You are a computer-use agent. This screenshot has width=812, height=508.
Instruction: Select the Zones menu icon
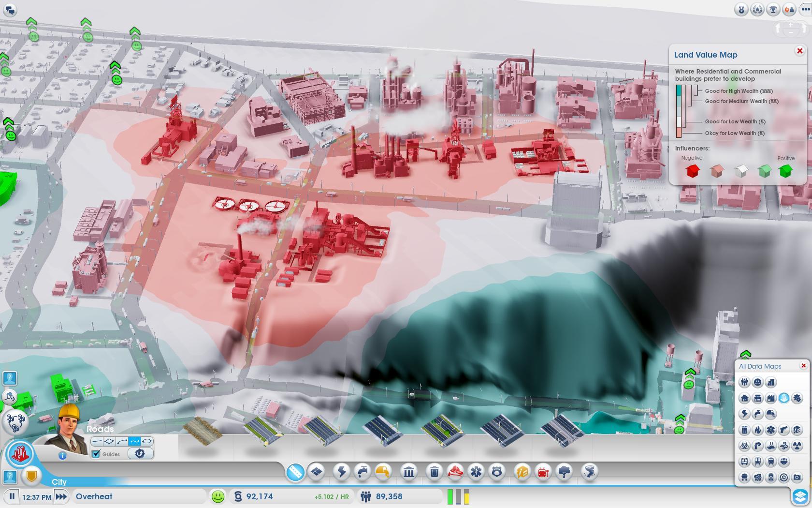click(317, 471)
